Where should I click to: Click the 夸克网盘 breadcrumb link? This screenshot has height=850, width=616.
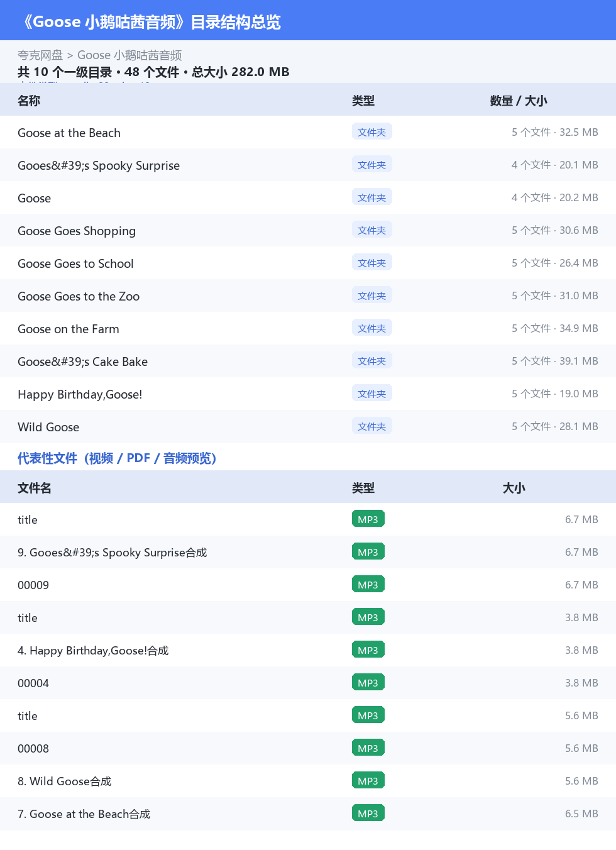click(x=40, y=55)
